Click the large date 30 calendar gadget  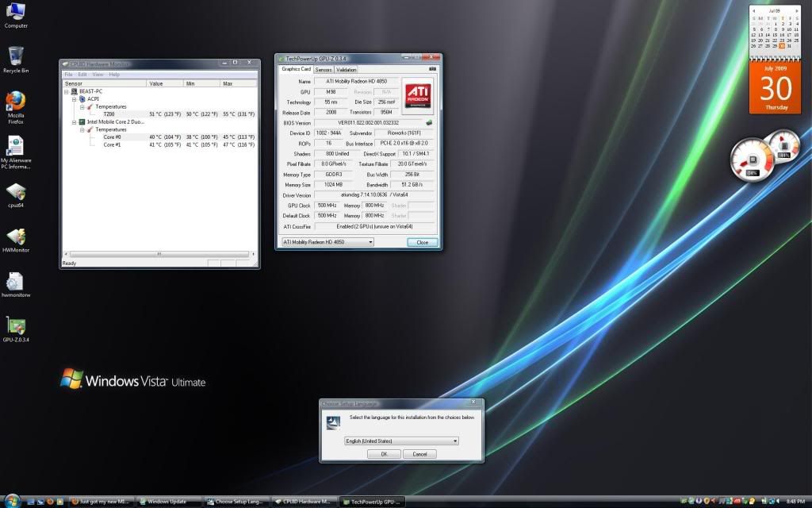tap(776, 88)
